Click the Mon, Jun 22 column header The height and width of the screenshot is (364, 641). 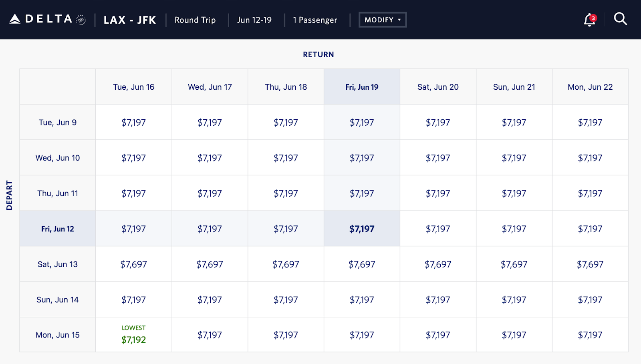pos(590,87)
